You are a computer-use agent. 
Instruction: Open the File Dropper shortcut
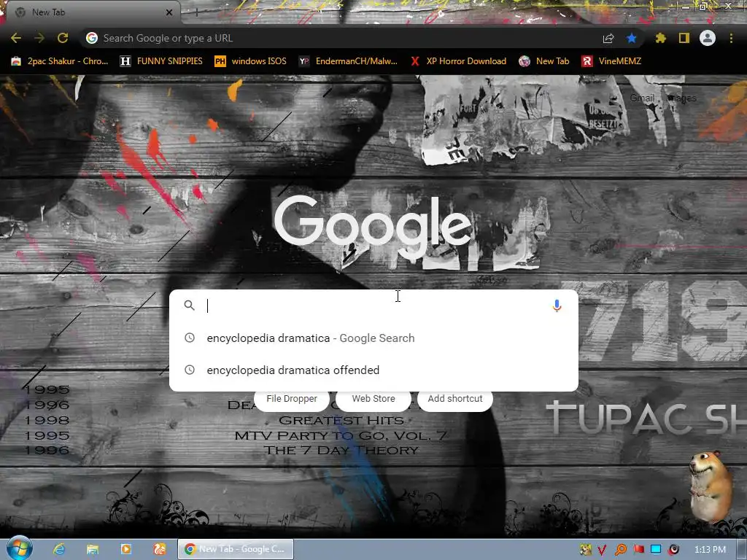coord(292,399)
